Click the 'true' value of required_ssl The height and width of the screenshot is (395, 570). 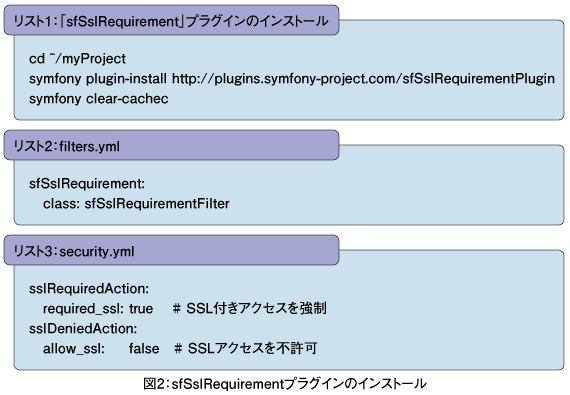141,309
